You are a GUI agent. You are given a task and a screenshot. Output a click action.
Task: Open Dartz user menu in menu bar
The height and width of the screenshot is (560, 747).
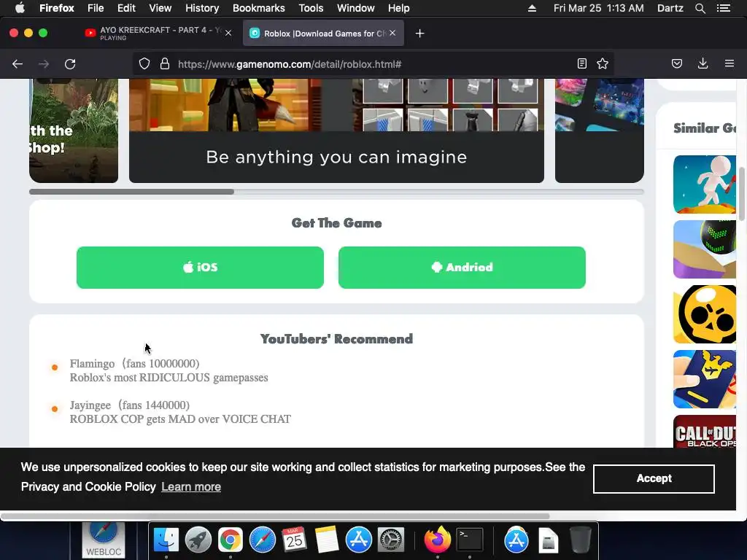(670, 8)
